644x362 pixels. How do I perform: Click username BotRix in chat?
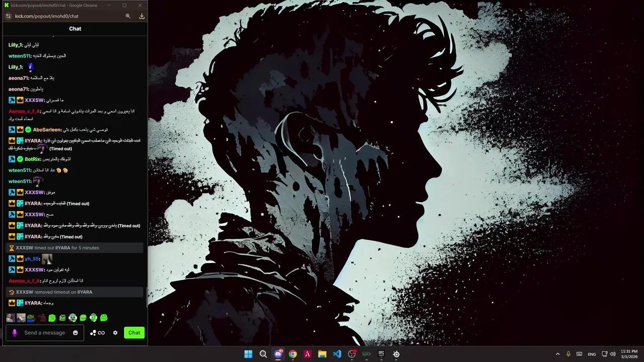[33, 159]
